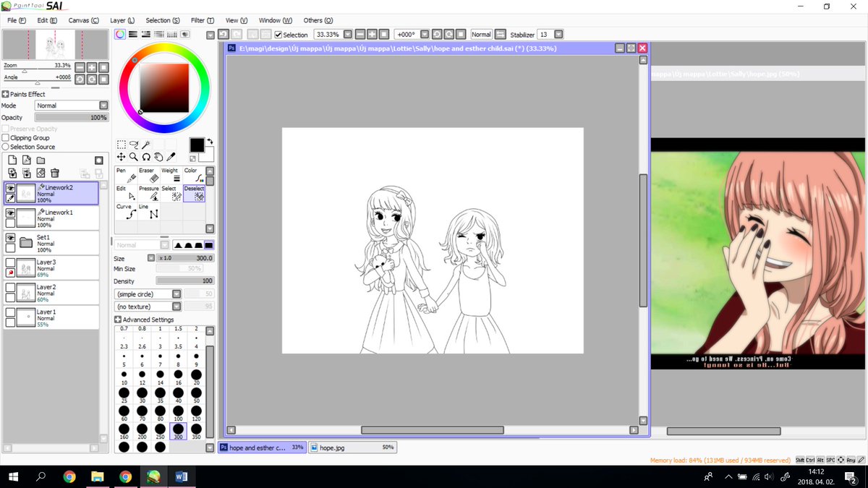Viewport: 868px width, 488px height.
Task: Enable the Clipping Group checkbox
Action: [x=6, y=137]
